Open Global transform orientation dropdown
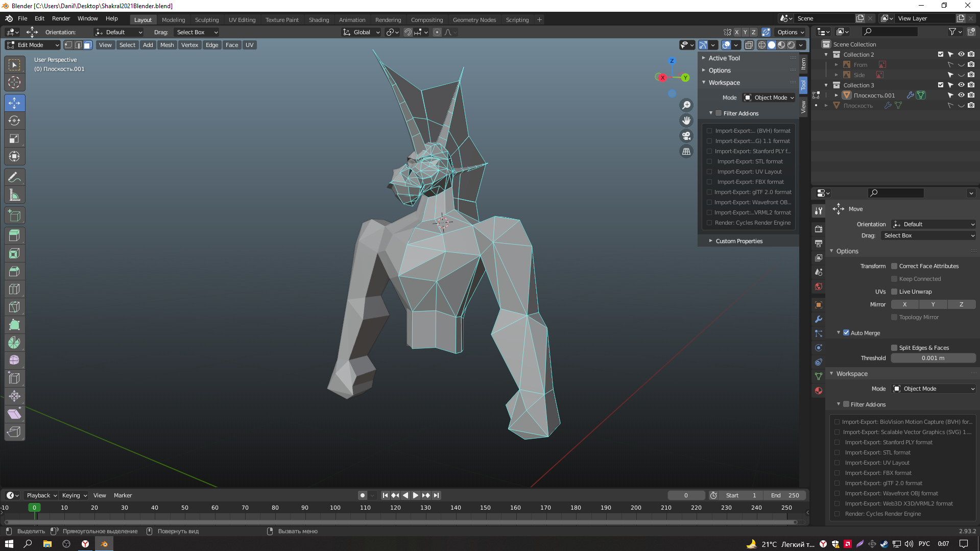This screenshot has width=980, height=551. [362, 32]
